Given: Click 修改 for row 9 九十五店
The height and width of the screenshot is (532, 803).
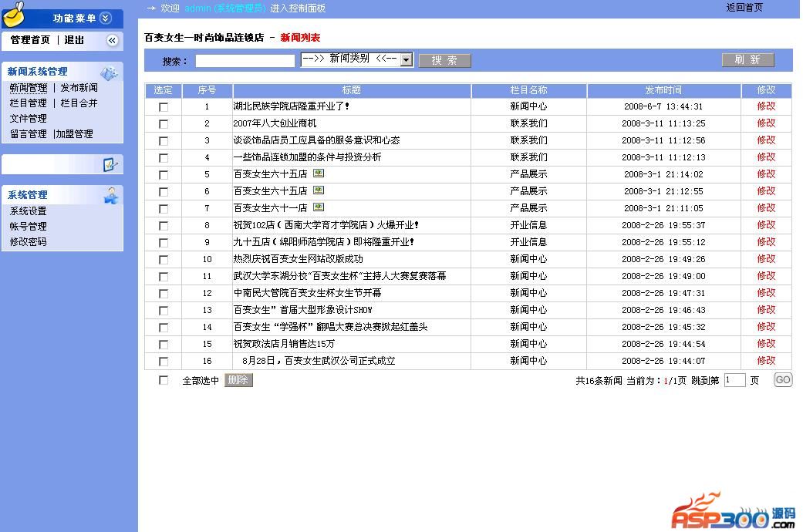Looking at the screenshot, I should [x=766, y=241].
